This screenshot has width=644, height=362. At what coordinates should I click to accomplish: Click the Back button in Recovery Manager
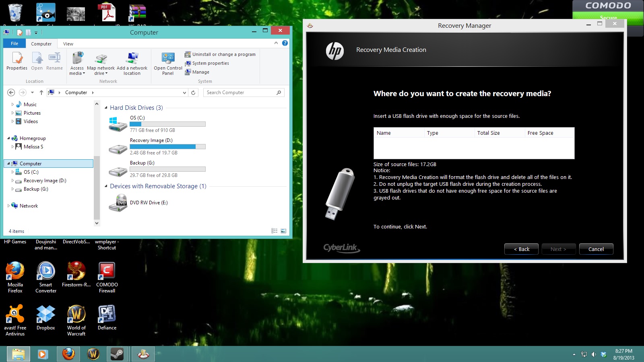point(521,249)
